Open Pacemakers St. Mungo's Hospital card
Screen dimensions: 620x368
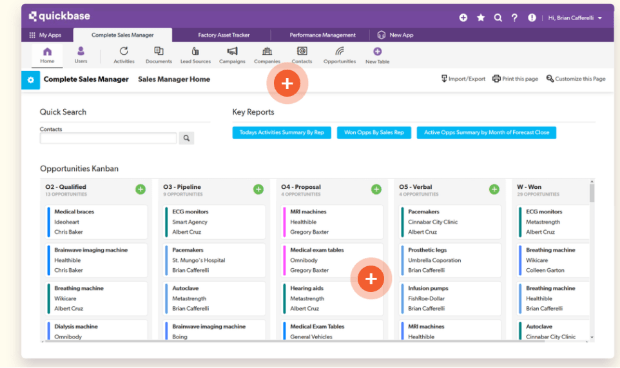tap(214, 260)
